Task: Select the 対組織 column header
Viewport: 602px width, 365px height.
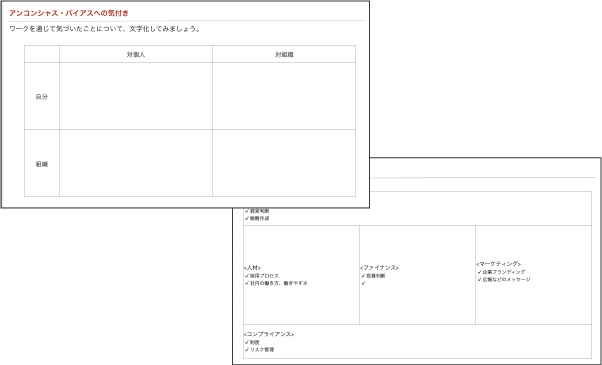Action: [x=284, y=55]
